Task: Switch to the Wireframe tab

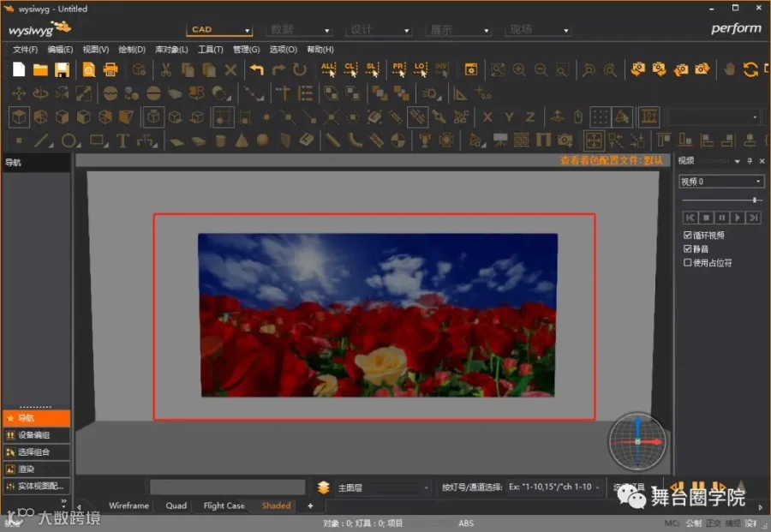Action: pyautogui.click(x=128, y=505)
